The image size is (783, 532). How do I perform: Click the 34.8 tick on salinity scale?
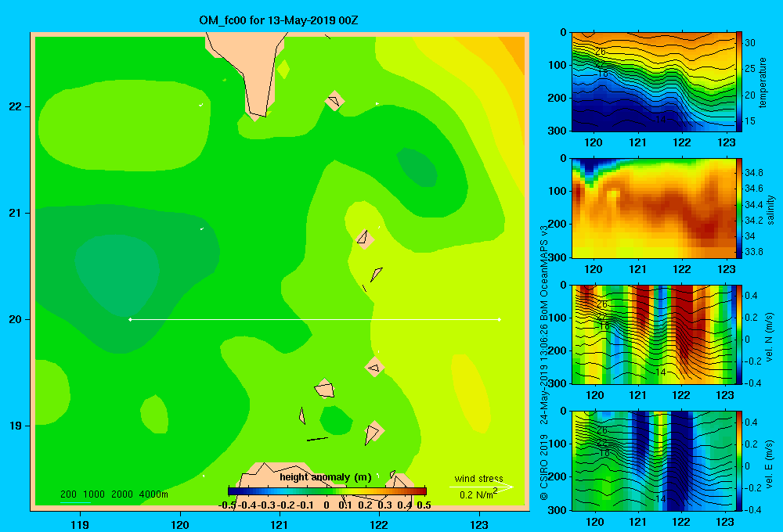(753, 173)
